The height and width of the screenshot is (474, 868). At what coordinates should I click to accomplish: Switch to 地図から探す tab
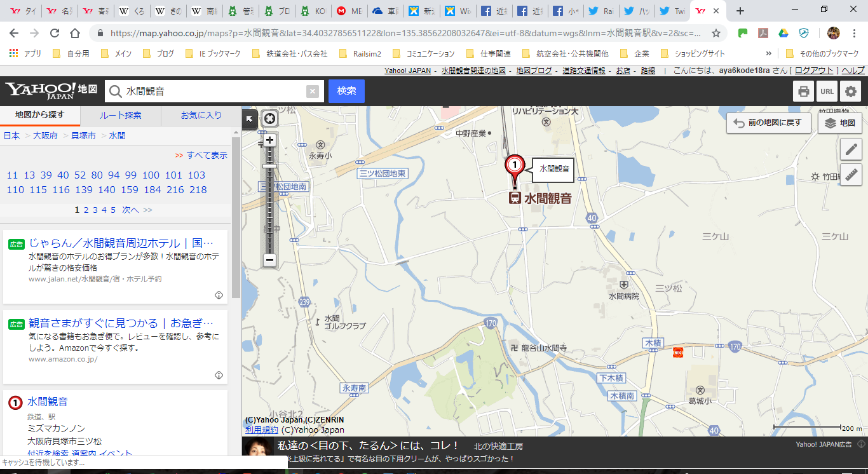[40, 116]
